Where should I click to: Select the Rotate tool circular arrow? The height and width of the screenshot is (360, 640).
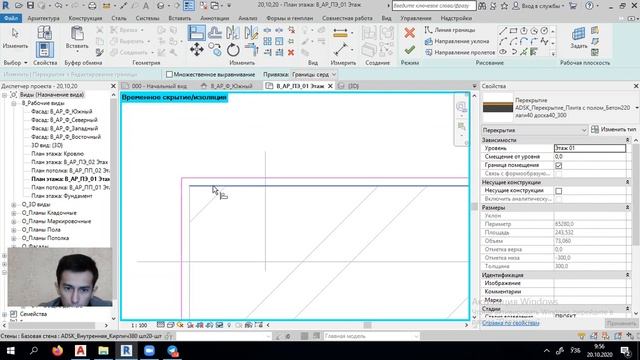pos(233,50)
